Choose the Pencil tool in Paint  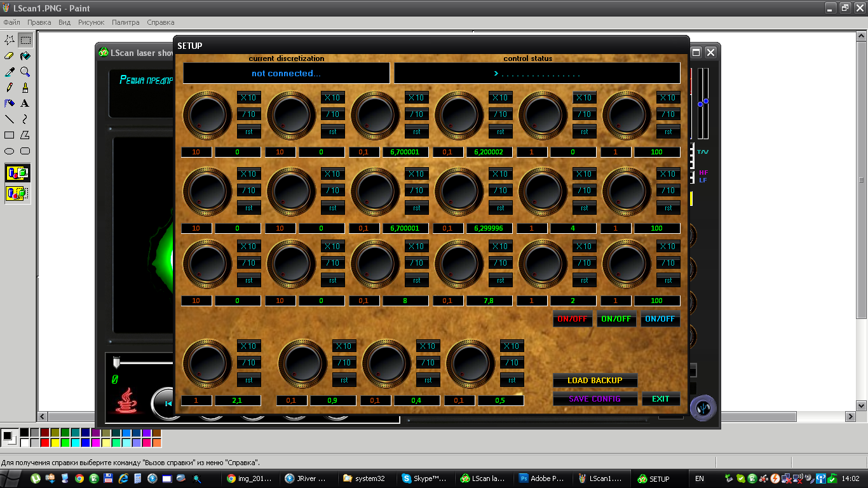(x=10, y=88)
